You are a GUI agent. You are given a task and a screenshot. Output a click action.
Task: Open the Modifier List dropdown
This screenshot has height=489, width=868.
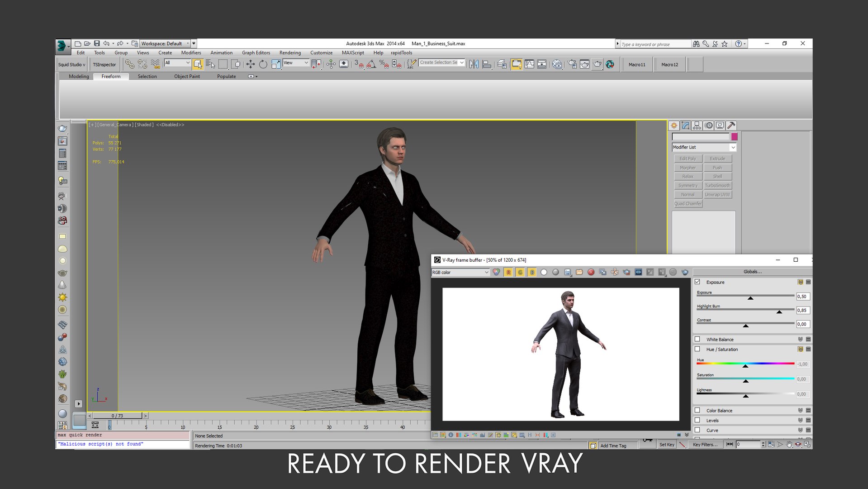[704, 147]
